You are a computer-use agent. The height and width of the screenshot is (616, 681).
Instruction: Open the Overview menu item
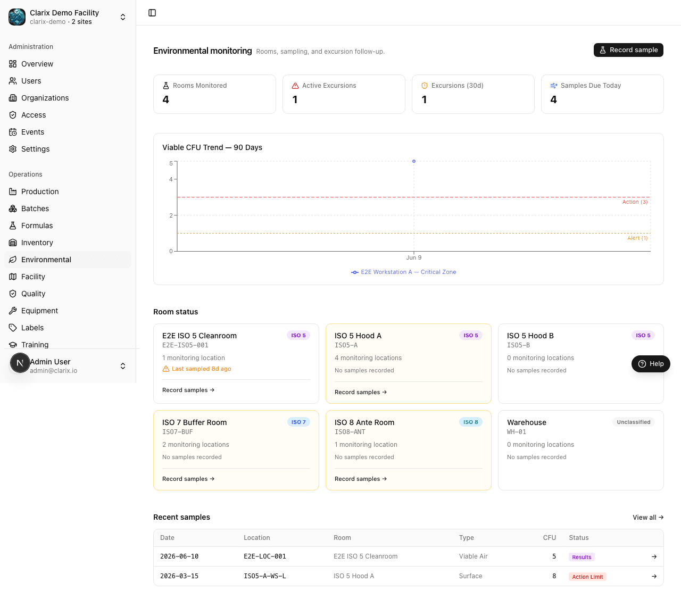[x=68, y=64]
